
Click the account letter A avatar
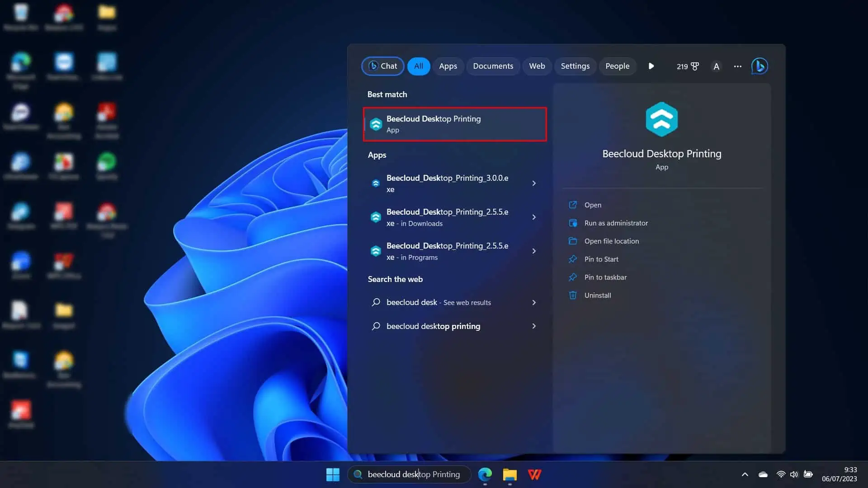716,66
